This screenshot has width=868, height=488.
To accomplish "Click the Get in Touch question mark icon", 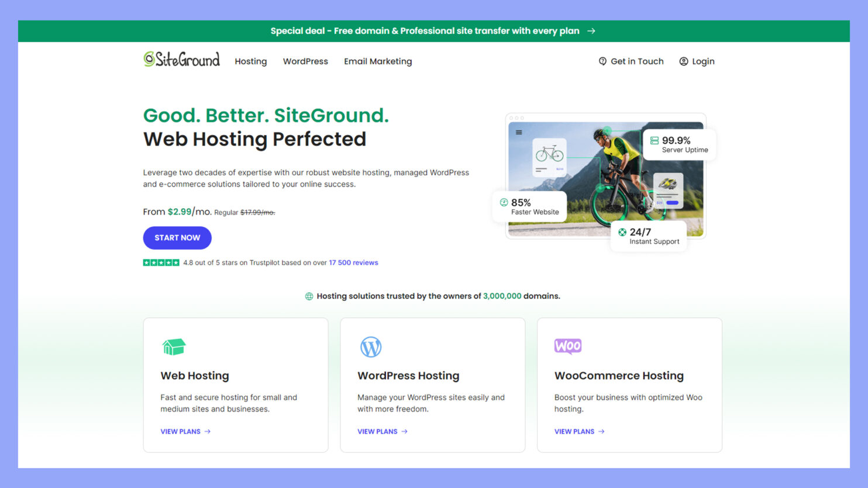I will point(602,61).
